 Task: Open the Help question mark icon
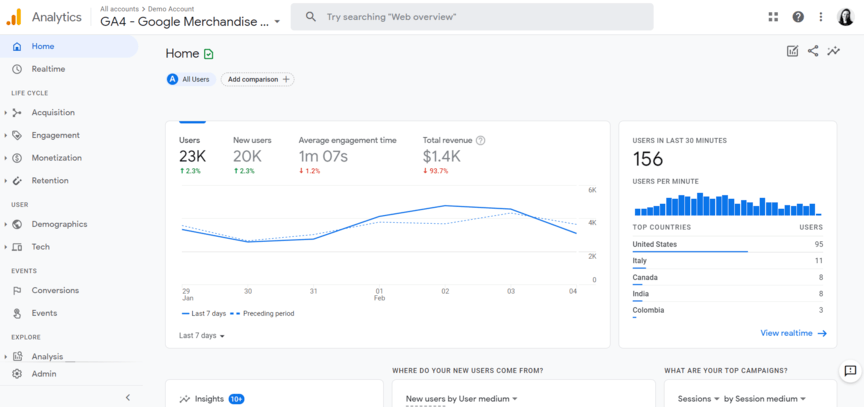coord(798,17)
